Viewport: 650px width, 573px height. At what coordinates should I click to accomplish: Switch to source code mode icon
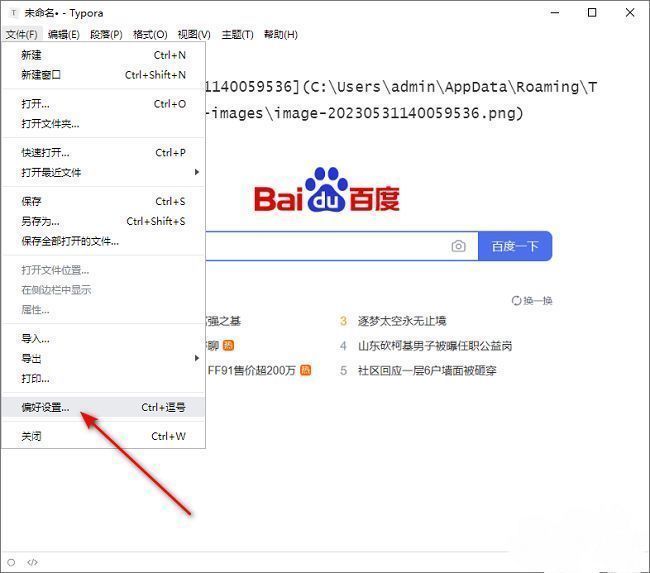click(x=32, y=562)
